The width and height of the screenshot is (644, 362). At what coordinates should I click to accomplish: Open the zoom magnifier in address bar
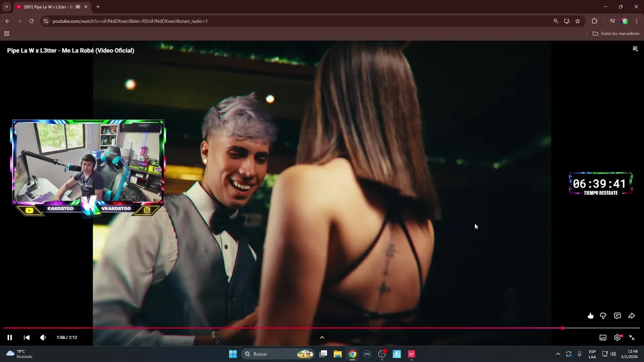pyautogui.click(x=556, y=21)
